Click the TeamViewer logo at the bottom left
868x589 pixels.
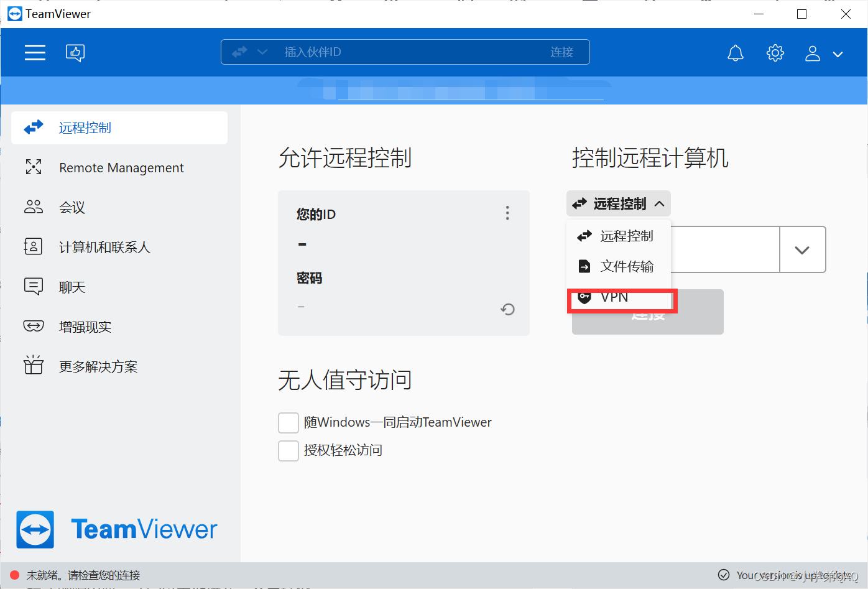(116, 529)
